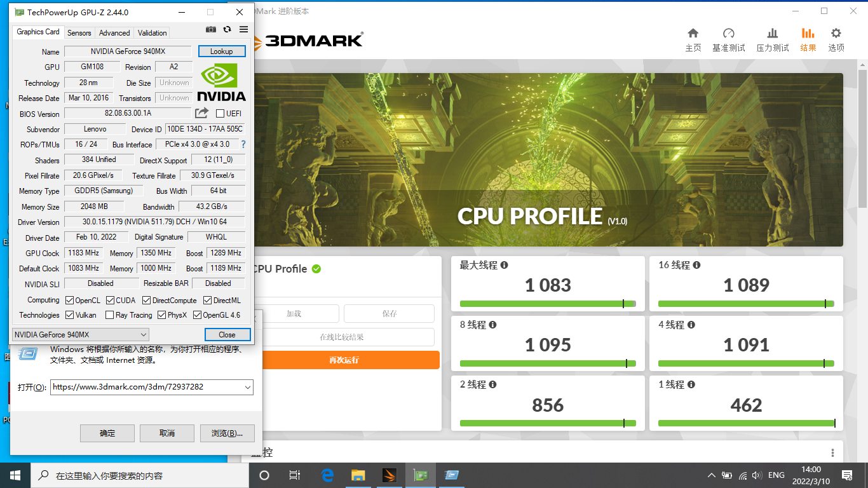Toggle the CUDA checkbox
Screen dimensions: 868x488
pos(111,300)
